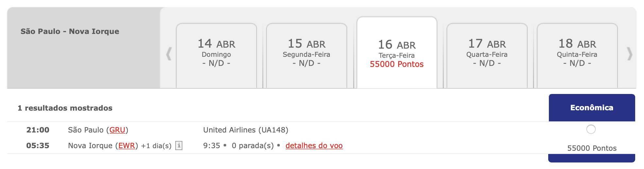This screenshot has height=169, width=644.
Task: Click the 05:35 arrival time
Action: pos(38,146)
